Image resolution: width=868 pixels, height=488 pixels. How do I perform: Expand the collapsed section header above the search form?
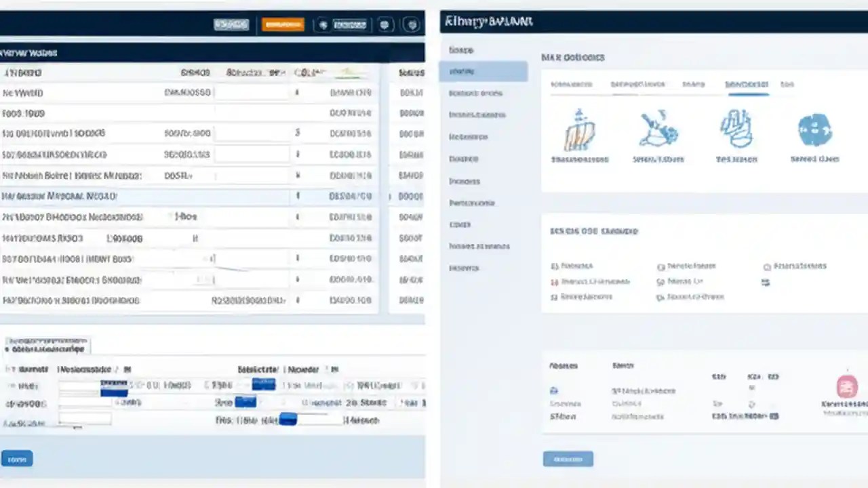click(46, 346)
